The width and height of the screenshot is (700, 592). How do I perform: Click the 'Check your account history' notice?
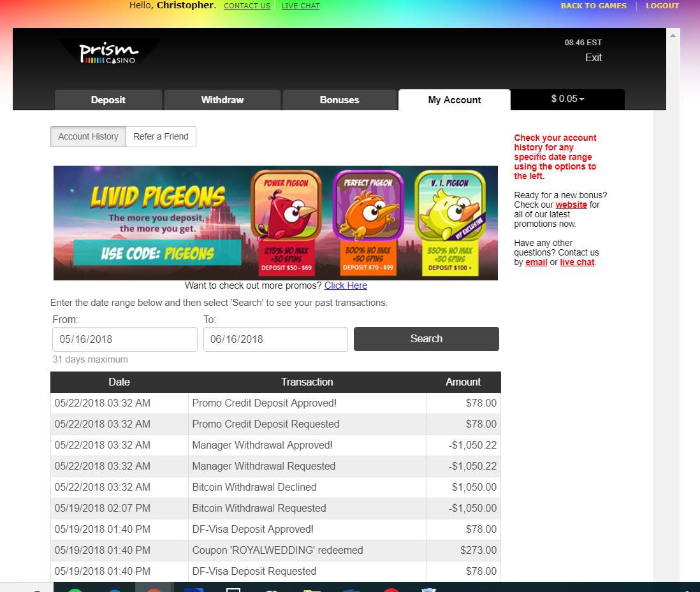(555, 157)
